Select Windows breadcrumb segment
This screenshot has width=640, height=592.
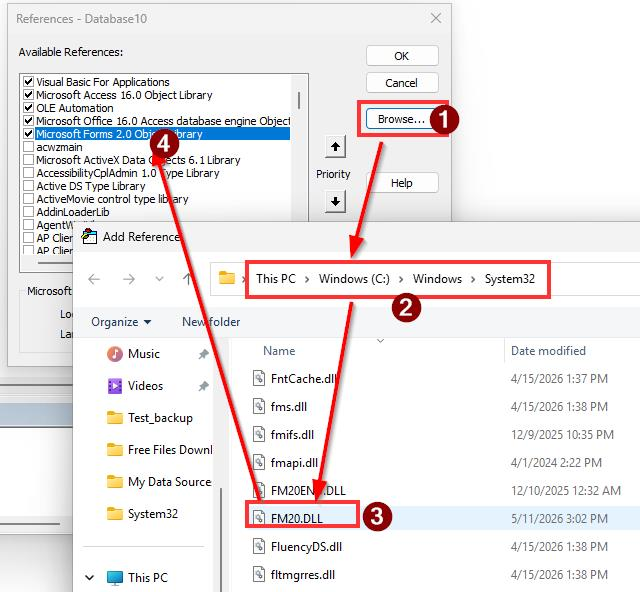tap(437, 278)
